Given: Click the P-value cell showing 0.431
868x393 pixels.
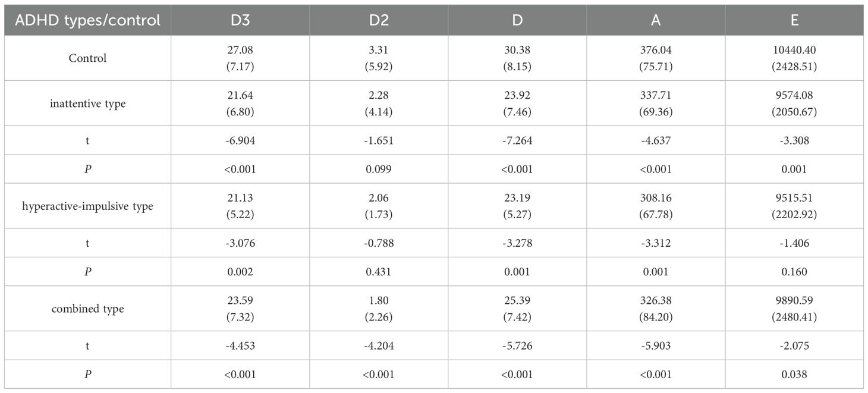Looking at the screenshot, I should click(x=379, y=272).
